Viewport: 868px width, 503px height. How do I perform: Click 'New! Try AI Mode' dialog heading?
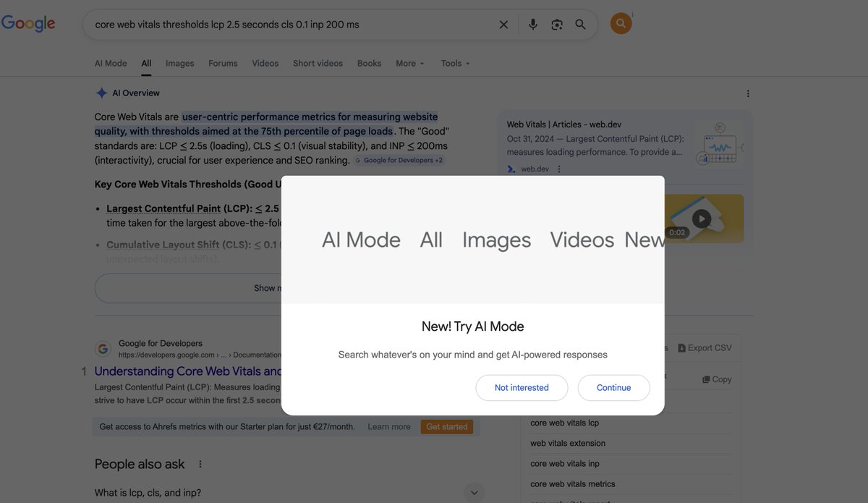(x=473, y=326)
